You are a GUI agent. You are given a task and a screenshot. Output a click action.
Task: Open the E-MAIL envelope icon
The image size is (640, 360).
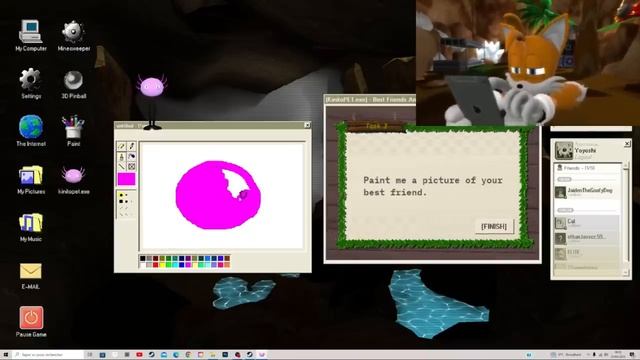coord(31,276)
